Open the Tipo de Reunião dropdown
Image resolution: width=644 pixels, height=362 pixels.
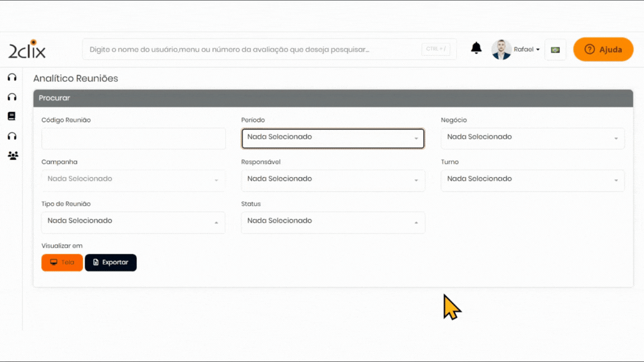coord(133,222)
